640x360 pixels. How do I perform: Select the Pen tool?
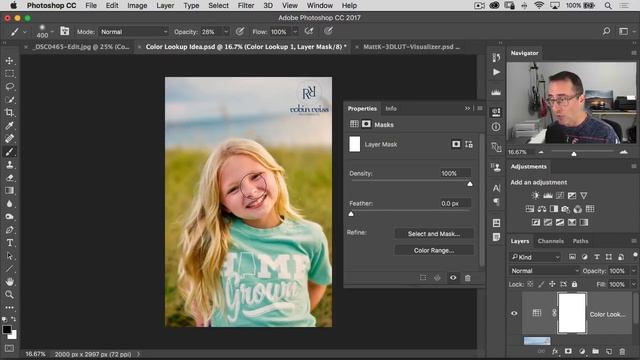pos(9,230)
